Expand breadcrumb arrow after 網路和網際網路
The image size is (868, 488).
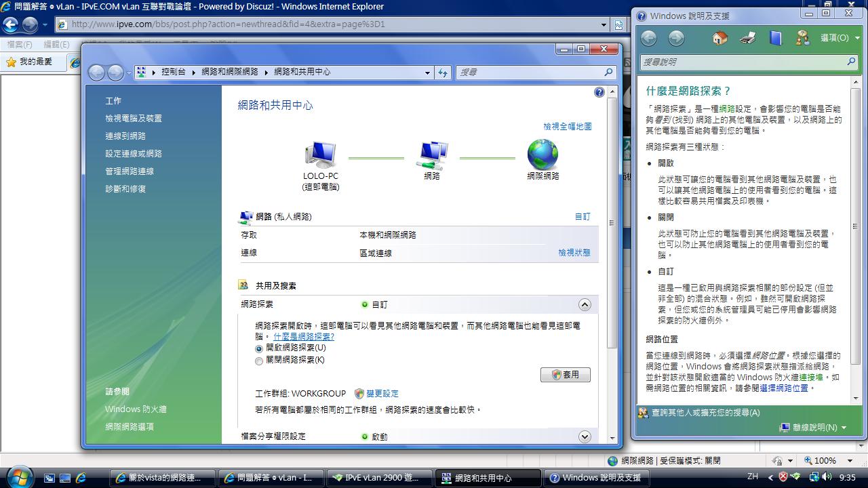(x=266, y=72)
